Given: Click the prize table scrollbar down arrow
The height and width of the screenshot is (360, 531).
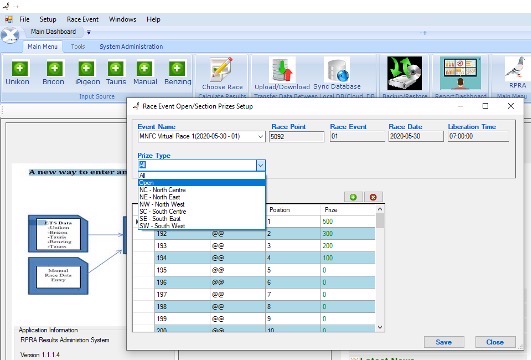Looking at the screenshot, I should click(380, 327).
